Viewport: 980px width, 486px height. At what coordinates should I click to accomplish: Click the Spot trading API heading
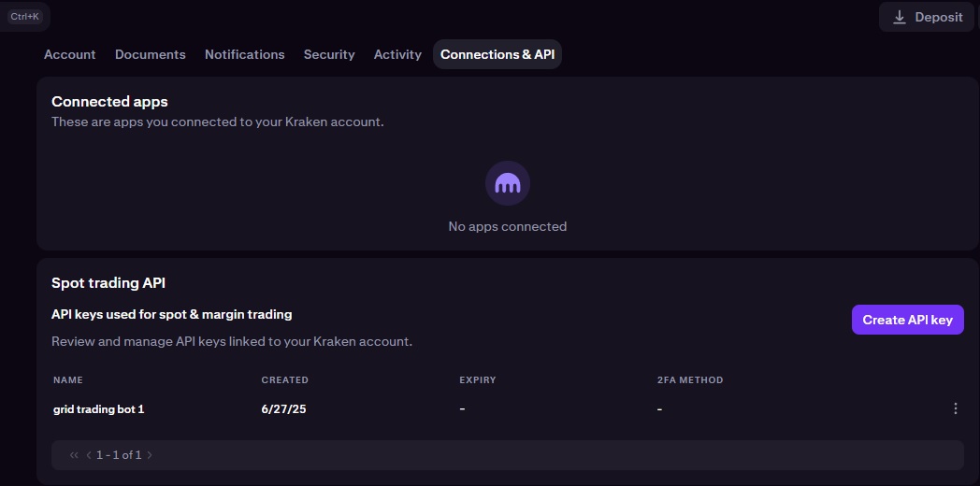(x=108, y=283)
